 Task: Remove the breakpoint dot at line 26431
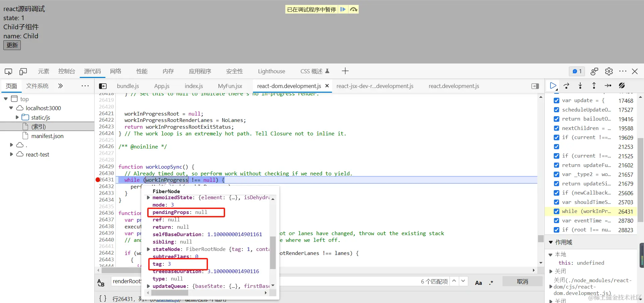[x=98, y=180]
